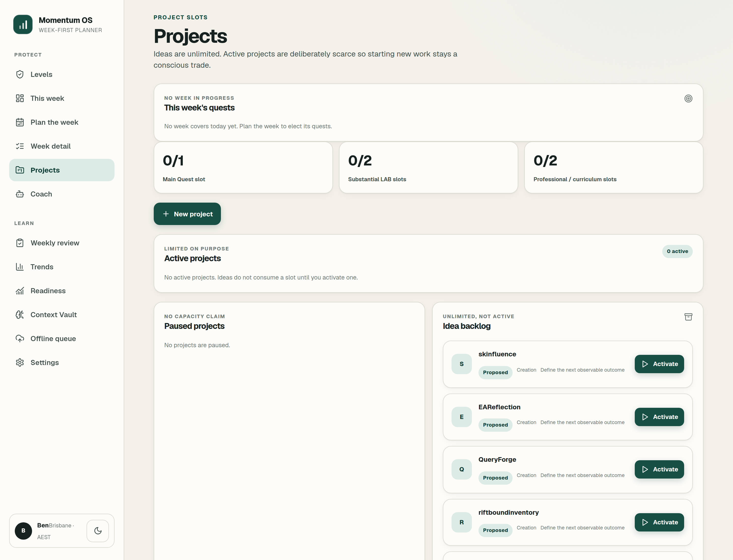Click the riftboundinventory project title
Screen dimensions: 733x560
[509, 513]
